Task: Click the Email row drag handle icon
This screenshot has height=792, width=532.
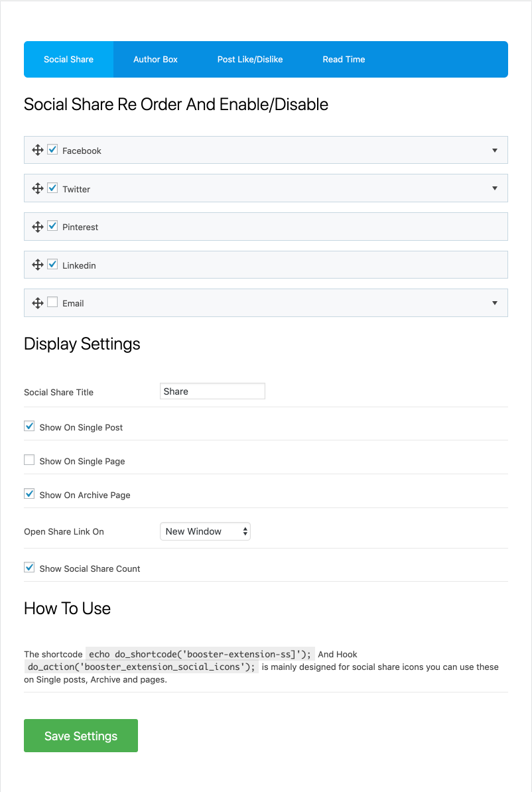Action: click(x=38, y=303)
